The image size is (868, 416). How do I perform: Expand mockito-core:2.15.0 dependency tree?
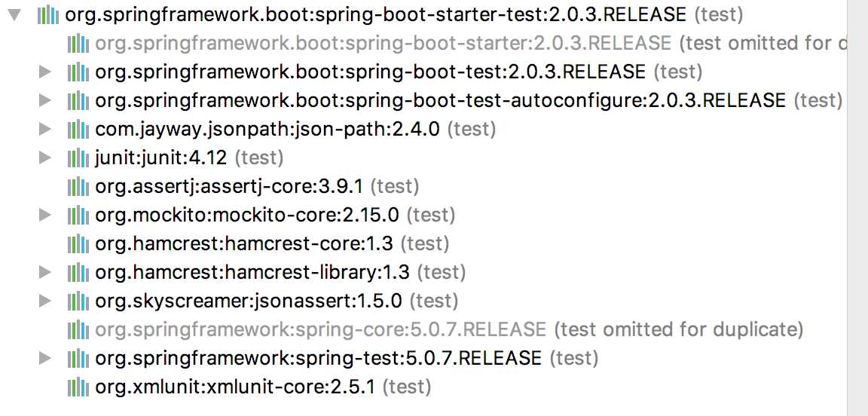click(x=45, y=215)
